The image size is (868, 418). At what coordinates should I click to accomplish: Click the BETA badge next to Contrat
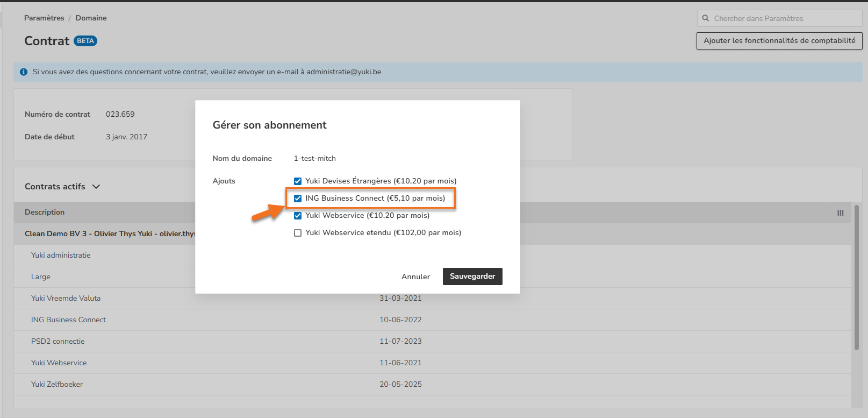85,41
